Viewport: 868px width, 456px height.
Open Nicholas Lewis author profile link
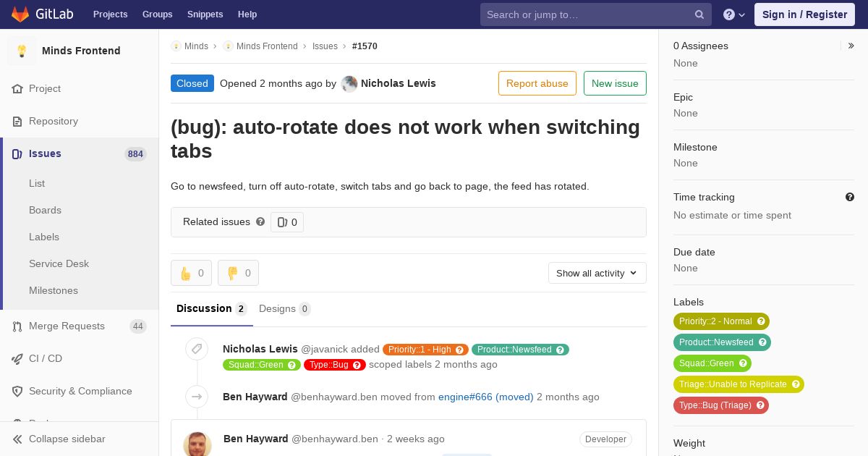398,83
